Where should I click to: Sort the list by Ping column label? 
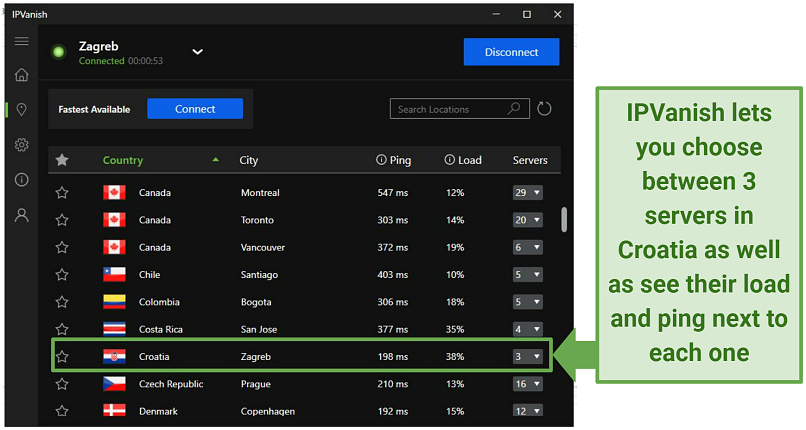coord(400,160)
